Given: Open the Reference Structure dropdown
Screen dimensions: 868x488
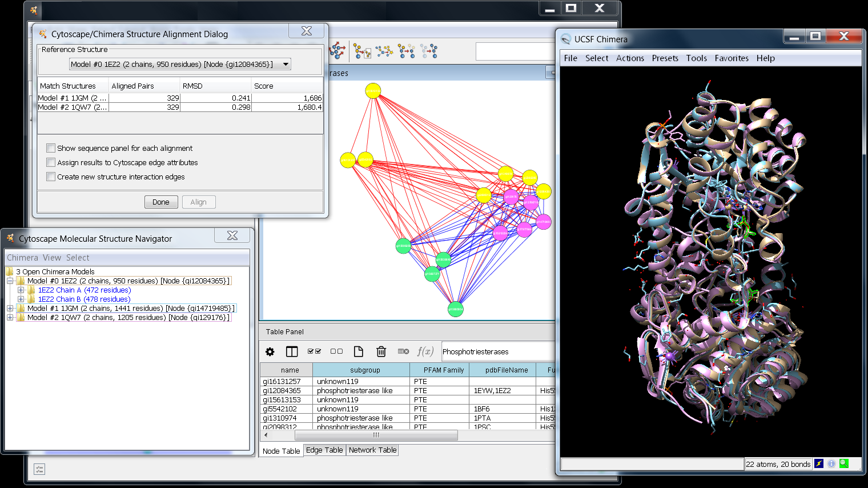Looking at the screenshot, I should pos(286,64).
